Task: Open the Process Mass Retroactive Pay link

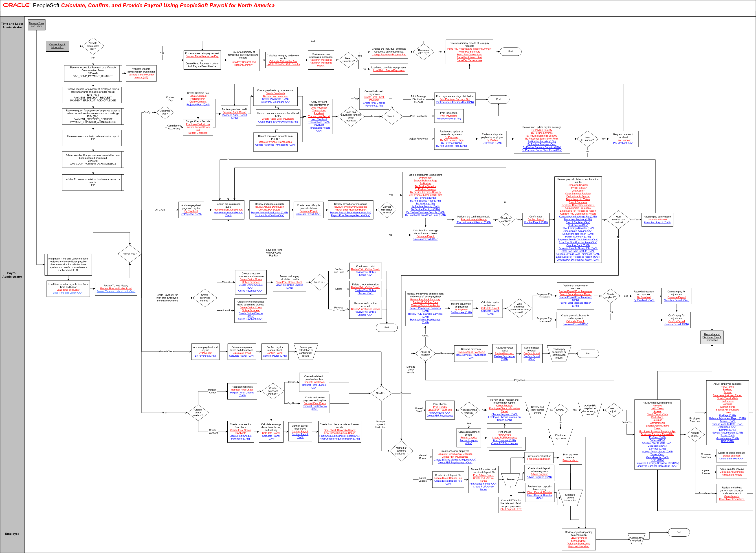Action: [202, 56]
